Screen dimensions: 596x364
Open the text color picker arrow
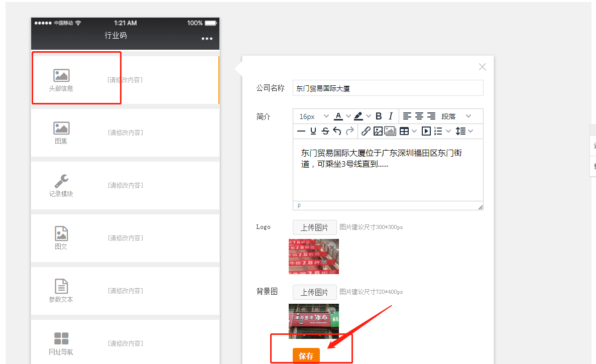(x=348, y=116)
